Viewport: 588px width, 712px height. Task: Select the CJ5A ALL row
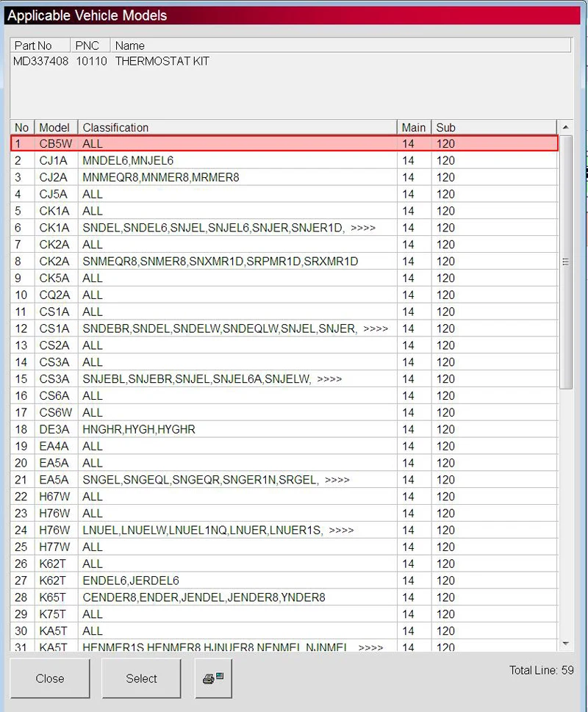pyautogui.click(x=284, y=194)
